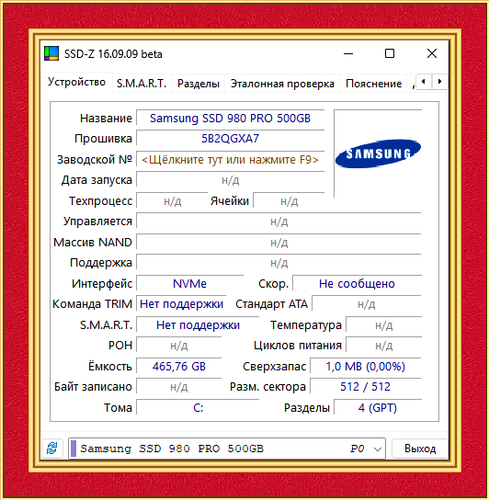Click the Байт записано value field
Image resolution: width=489 pixels, height=500 pixels.
[x=179, y=387]
